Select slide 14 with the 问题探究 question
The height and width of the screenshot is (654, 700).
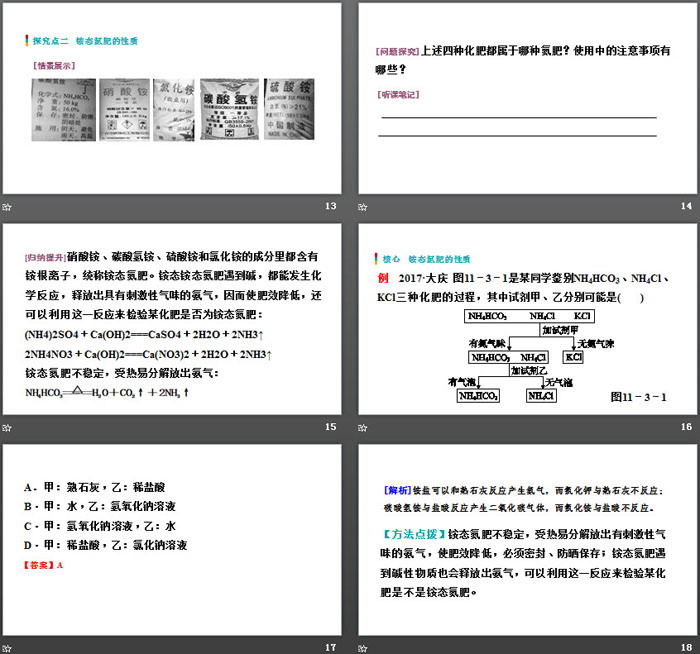(527, 98)
